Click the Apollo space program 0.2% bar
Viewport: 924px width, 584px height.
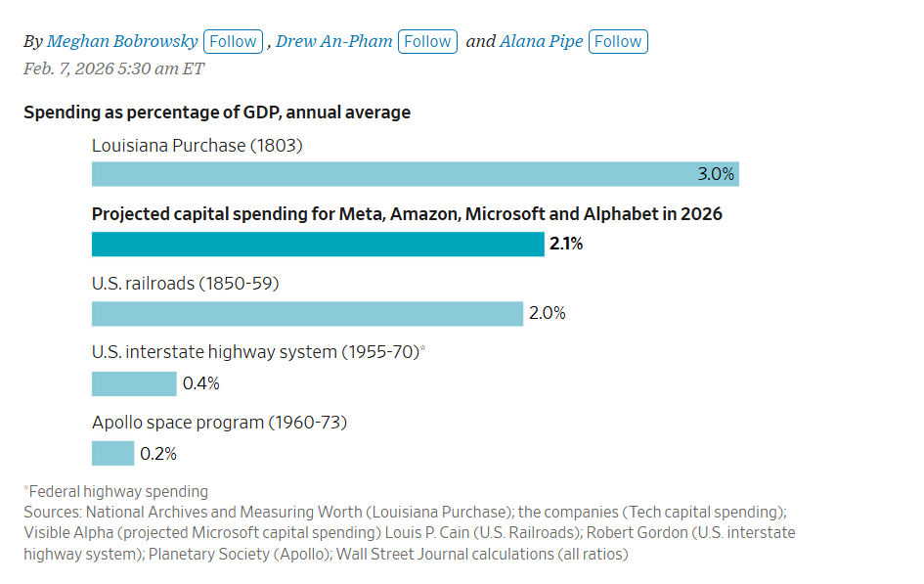(x=112, y=454)
